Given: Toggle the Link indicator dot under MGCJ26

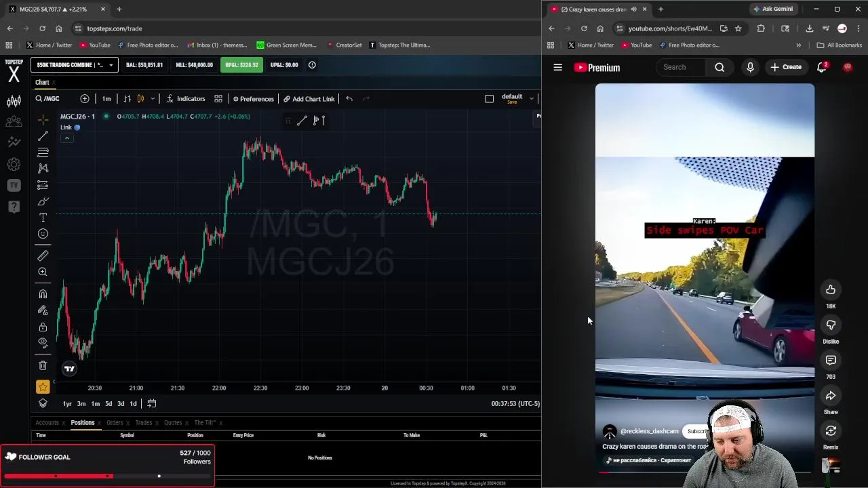Looking at the screenshot, I should [77, 127].
